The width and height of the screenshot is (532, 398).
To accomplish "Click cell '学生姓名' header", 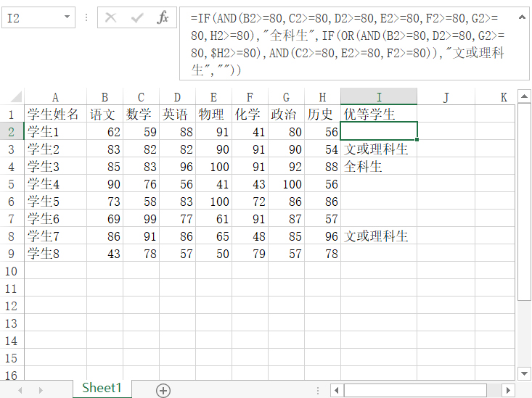I will 56,114.
